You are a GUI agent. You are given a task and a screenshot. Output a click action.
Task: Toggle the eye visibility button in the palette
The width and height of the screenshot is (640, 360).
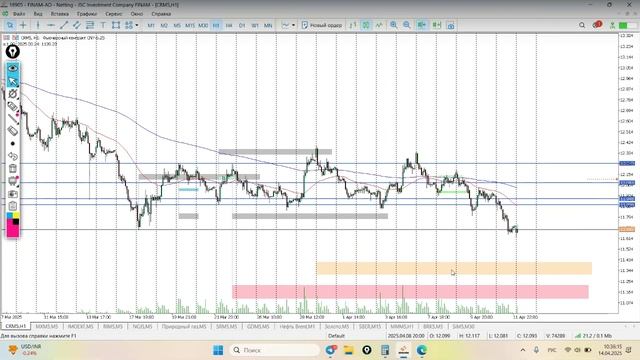[13, 68]
